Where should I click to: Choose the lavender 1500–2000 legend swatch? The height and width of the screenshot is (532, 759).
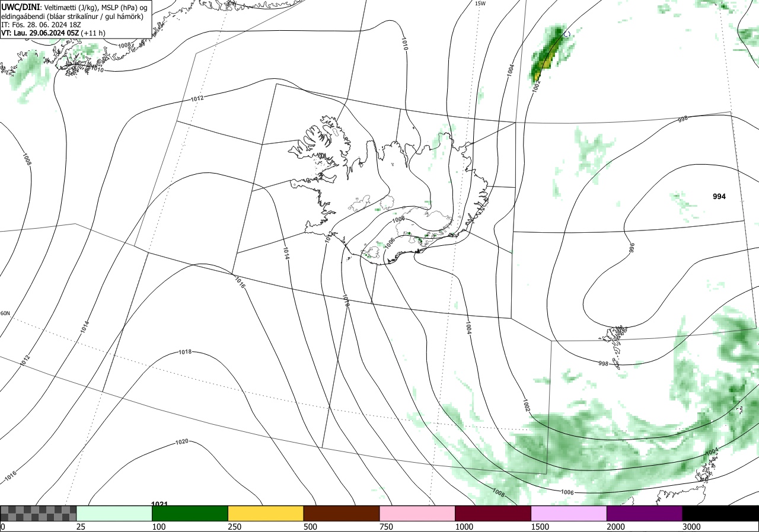(x=569, y=513)
